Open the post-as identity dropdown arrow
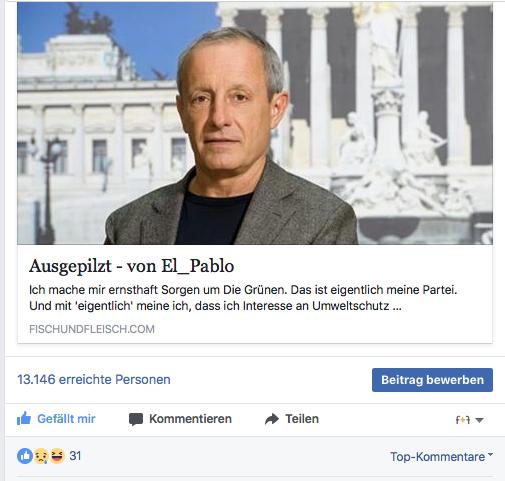Image resolution: width=505 pixels, height=481 pixels. coord(479,420)
